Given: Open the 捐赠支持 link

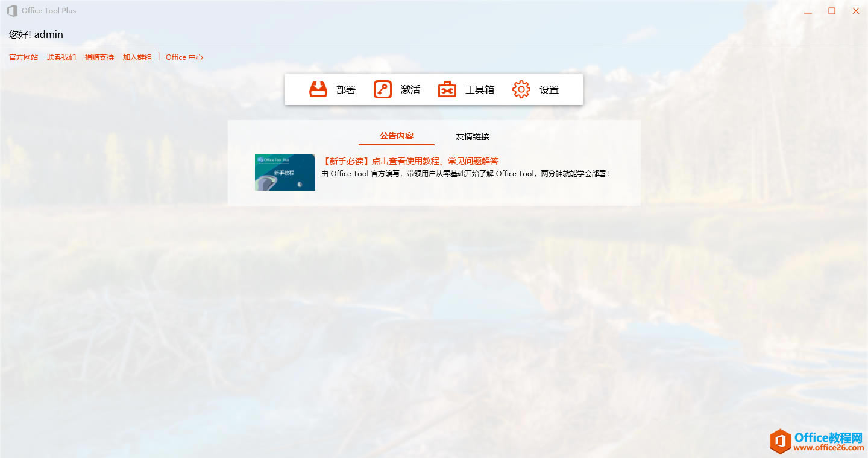Looking at the screenshot, I should pos(99,57).
